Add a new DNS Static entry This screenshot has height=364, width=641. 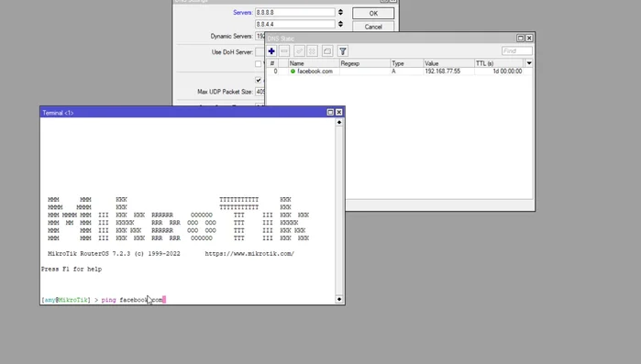(271, 51)
